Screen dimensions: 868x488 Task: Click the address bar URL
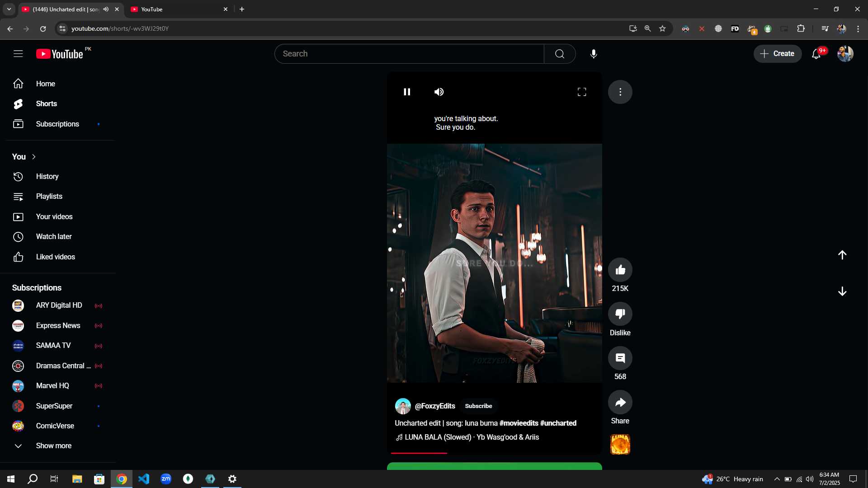(x=120, y=28)
